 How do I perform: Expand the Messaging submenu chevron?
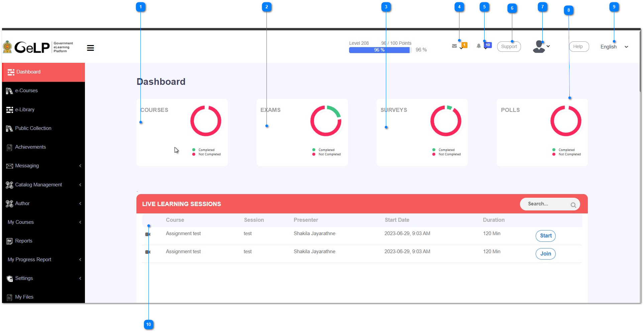pyautogui.click(x=80, y=166)
